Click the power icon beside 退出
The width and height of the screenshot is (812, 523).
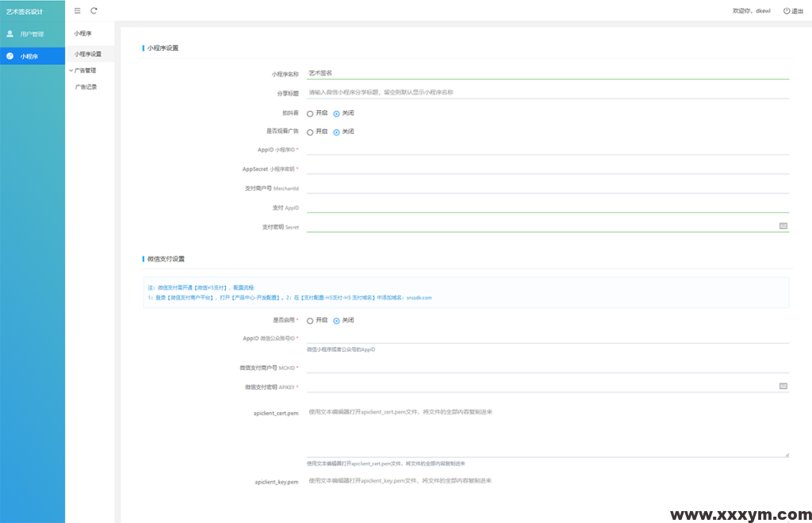tap(787, 11)
